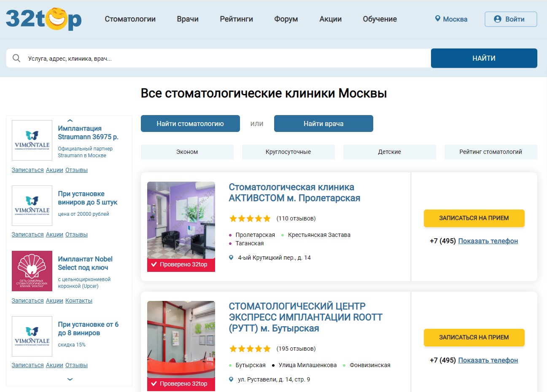The height and width of the screenshot is (392, 547).
Task: Enable the Детские clinics filter
Action: (389, 152)
